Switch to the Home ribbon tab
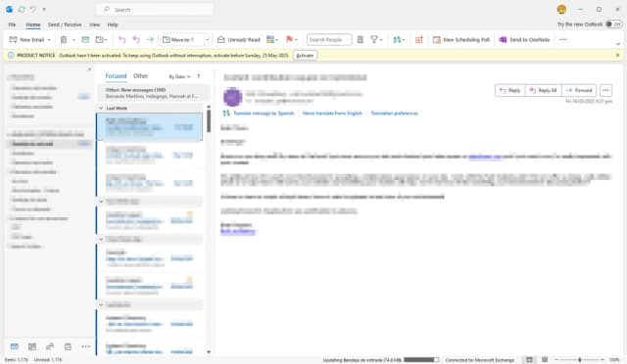The image size is (627, 364). tap(32, 24)
